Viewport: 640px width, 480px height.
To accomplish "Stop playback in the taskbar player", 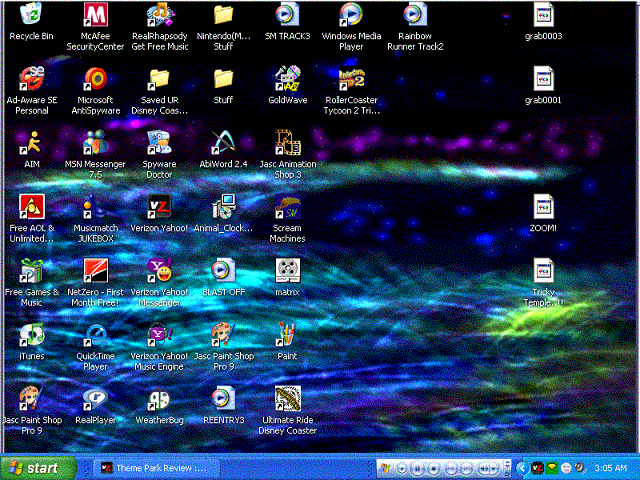I will pyautogui.click(x=434, y=468).
